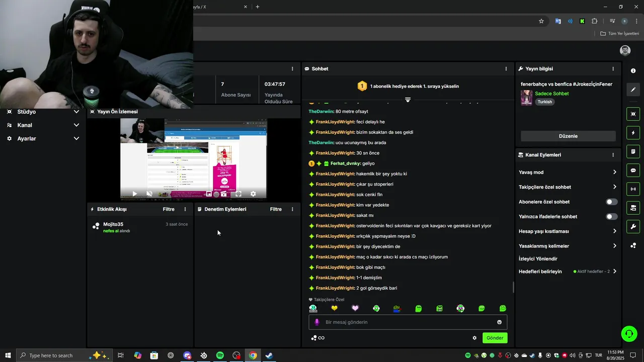Open the wrench tools icon in right sidebar
Viewport: 644px width, 362px height.
click(633, 227)
